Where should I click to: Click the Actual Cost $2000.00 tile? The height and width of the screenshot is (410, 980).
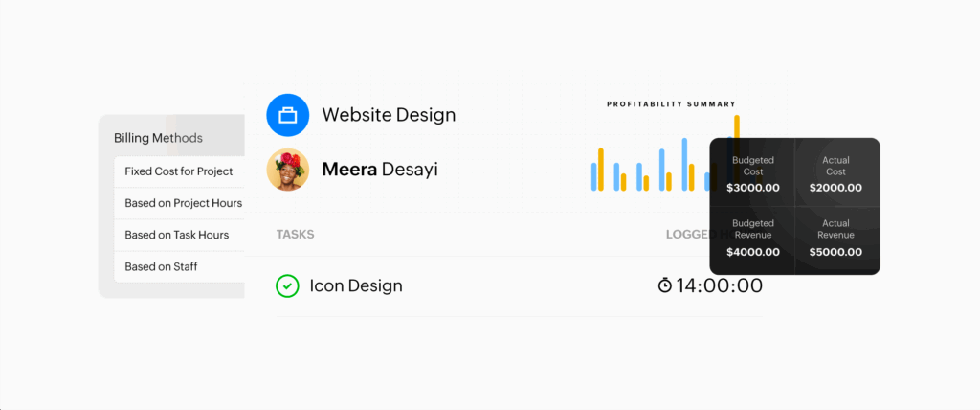tap(835, 173)
